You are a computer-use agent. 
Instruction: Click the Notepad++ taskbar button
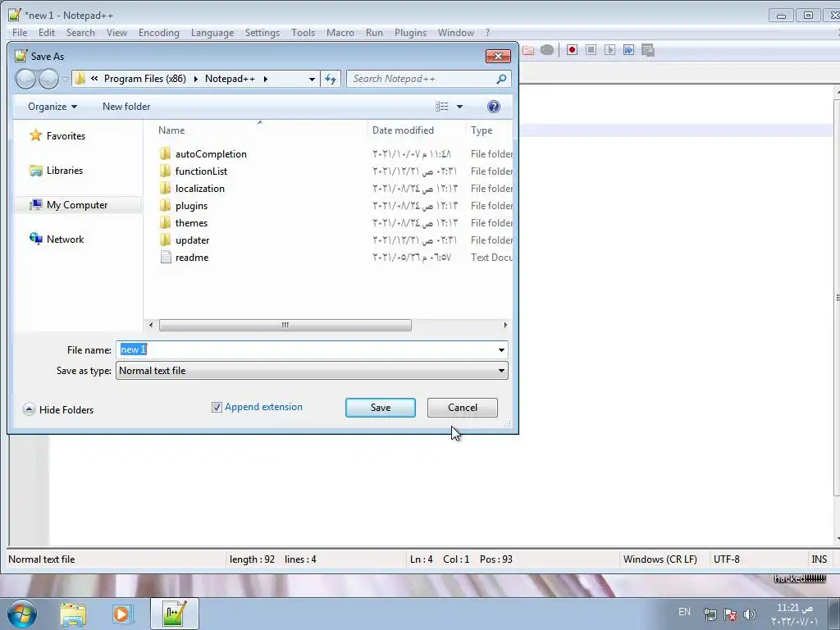click(x=175, y=614)
